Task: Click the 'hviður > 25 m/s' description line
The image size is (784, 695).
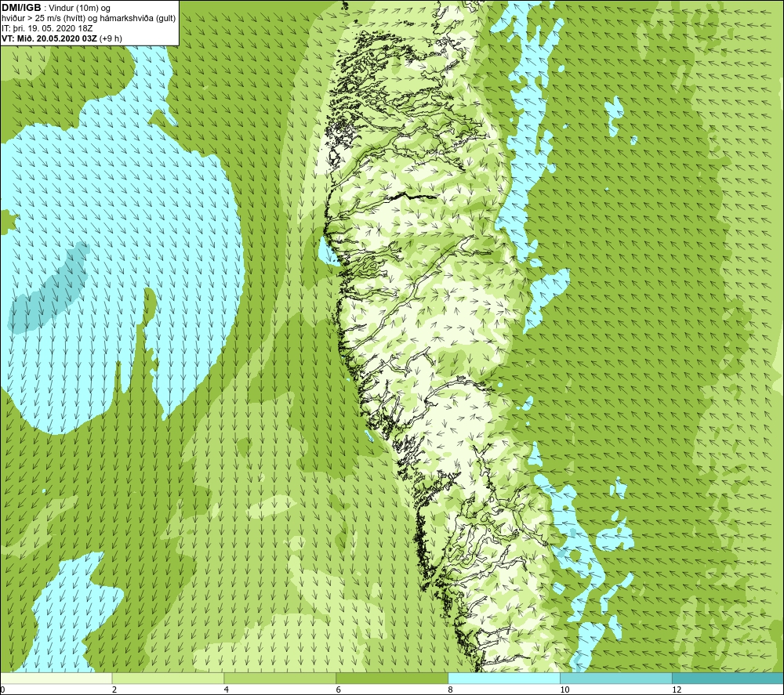Action: 89,19
